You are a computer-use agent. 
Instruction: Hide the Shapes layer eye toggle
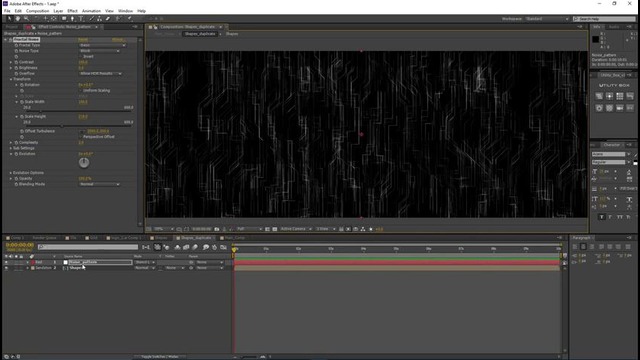tap(6, 268)
